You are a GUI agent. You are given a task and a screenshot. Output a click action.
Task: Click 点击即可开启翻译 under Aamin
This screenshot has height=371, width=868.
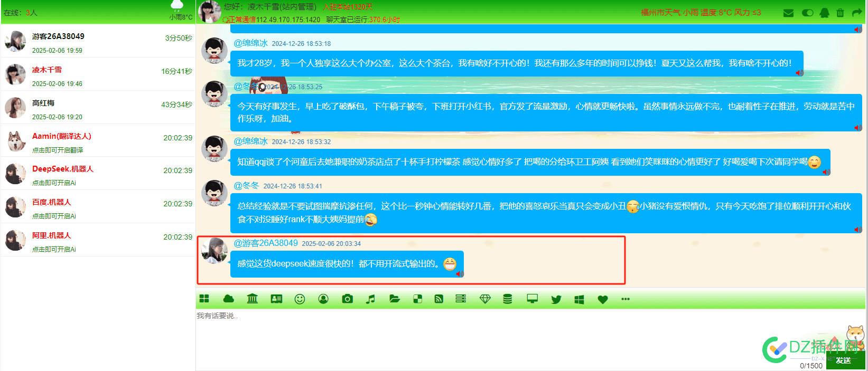point(58,150)
